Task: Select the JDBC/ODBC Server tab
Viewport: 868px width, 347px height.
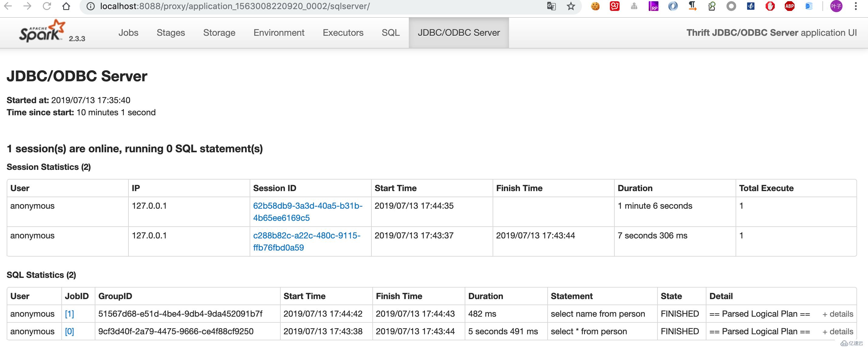Action: click(x=459, y=33)
